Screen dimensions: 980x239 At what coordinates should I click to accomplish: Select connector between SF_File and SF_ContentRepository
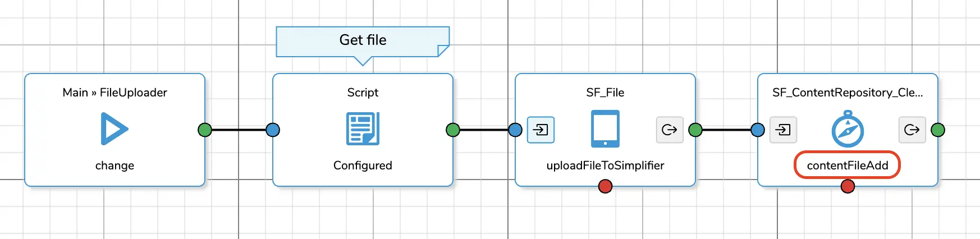pos(726,130)
